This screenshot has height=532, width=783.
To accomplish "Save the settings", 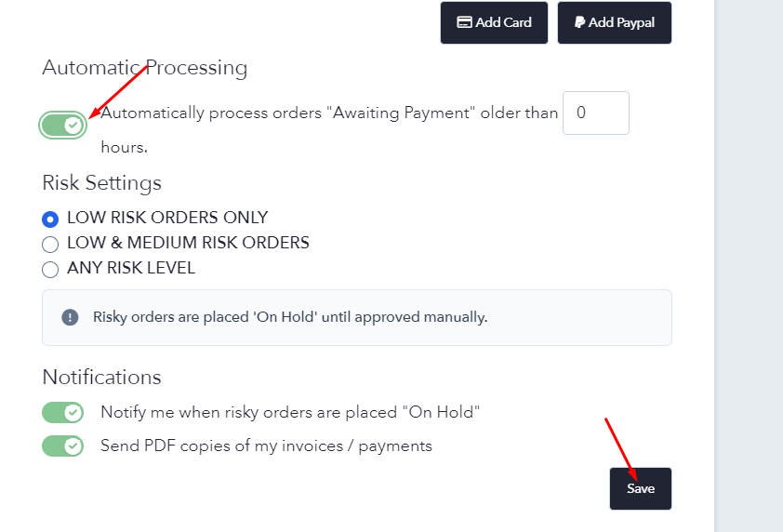I will point(640,488).
